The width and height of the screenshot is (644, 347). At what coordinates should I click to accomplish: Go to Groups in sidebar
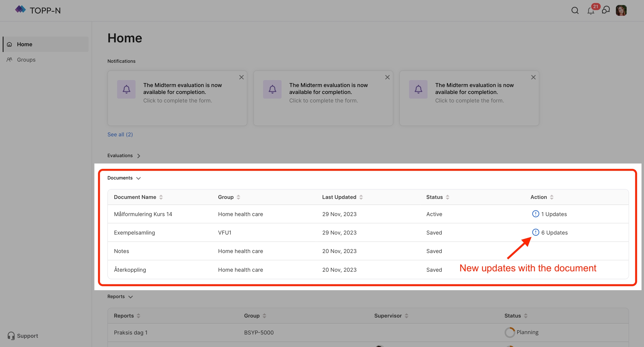[26, 60]
